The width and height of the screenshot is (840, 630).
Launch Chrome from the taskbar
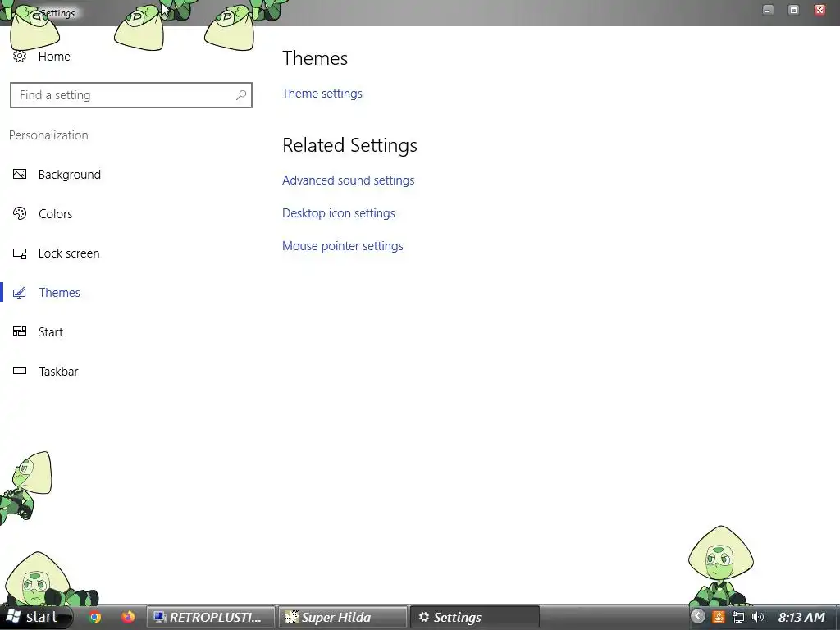pyautogui.click(x=95, y=617)
